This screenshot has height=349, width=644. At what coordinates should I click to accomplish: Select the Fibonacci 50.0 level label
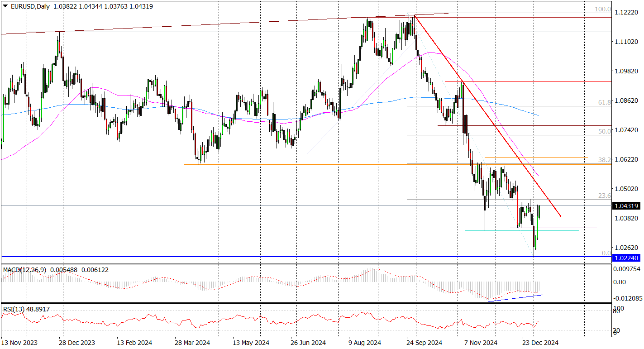point(605,131)
